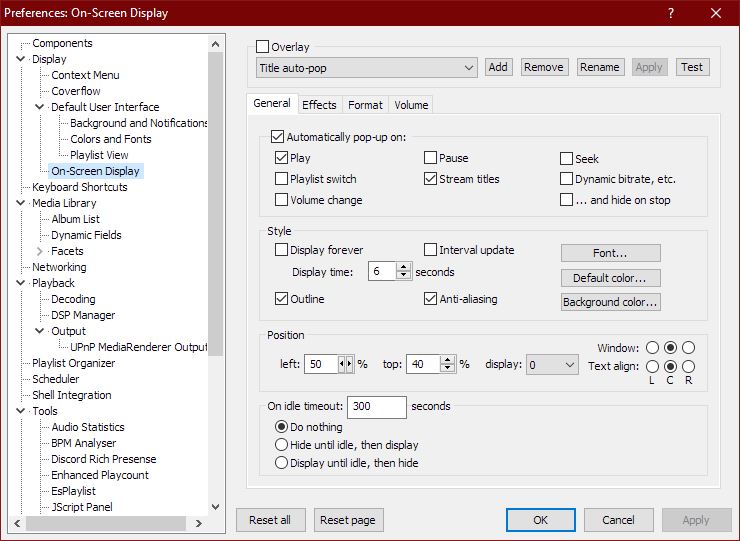Select right text align radio button
Image resolution: width=740 pixels, height=541 pixels.
point(688,367)
